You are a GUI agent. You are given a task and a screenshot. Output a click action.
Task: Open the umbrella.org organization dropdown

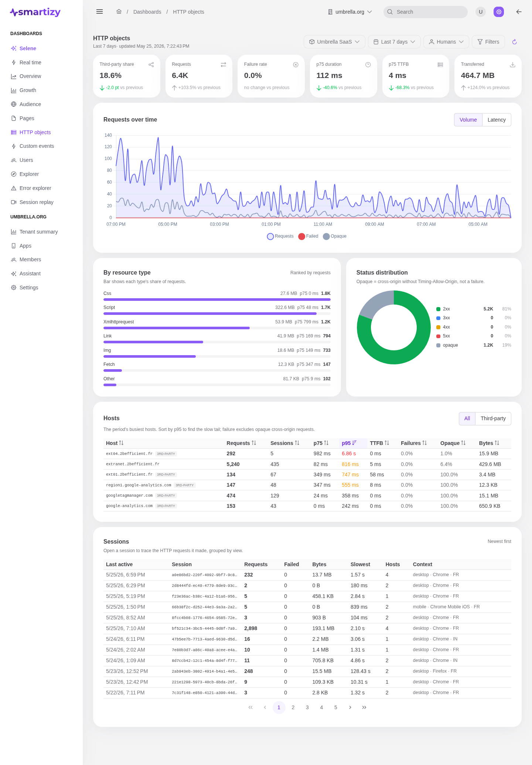pyautogui.click(x=350, y=12)
